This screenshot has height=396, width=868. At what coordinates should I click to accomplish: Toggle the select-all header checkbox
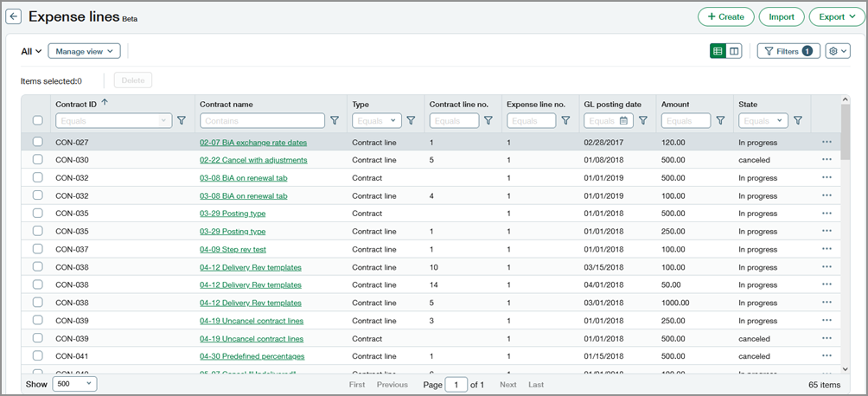point(37,121)
